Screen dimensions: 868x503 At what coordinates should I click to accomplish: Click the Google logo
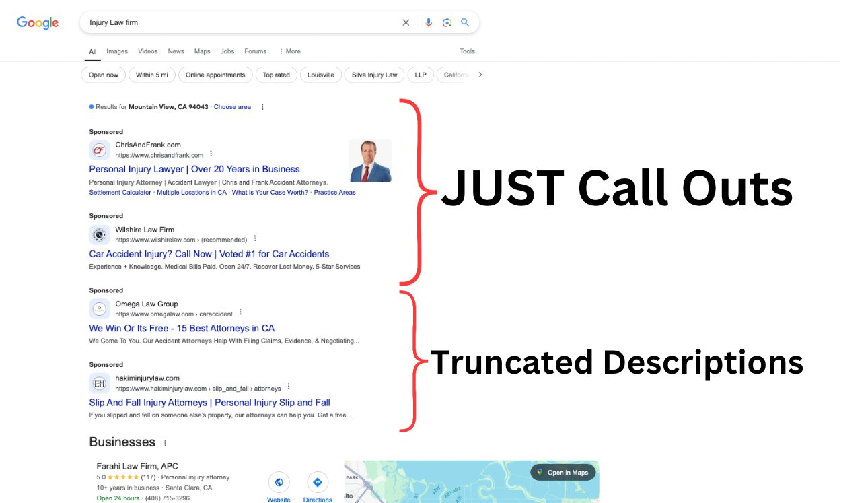(37, 22)
